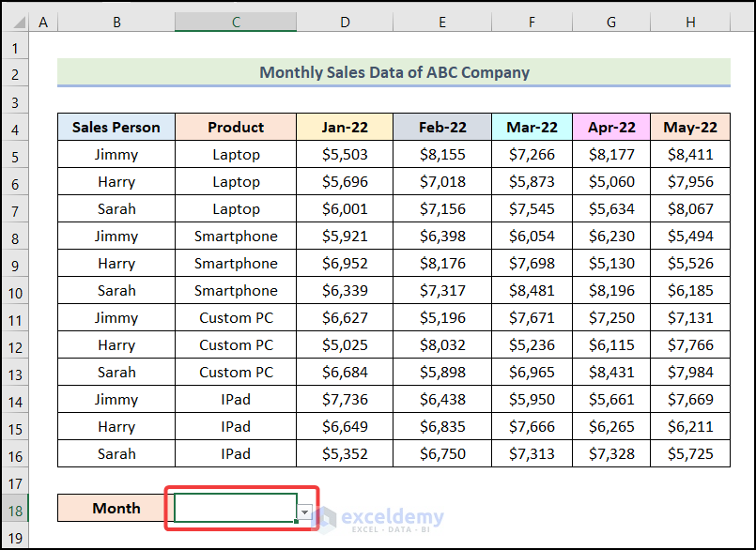Viewport: 756px width, 550px height.
Task: Select the Month label cell
Action: click(116, 509)
